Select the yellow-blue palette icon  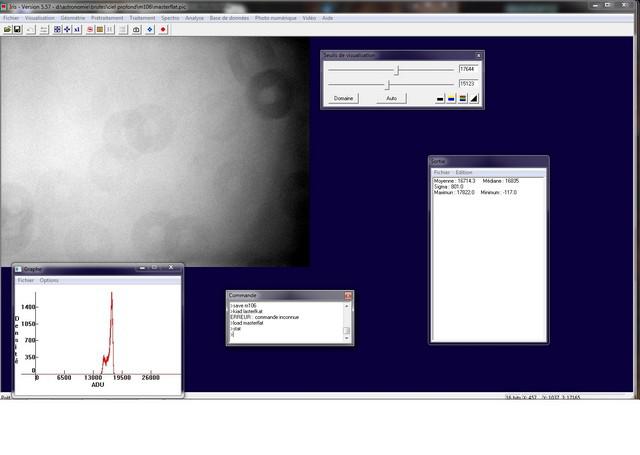coord(451,98)
